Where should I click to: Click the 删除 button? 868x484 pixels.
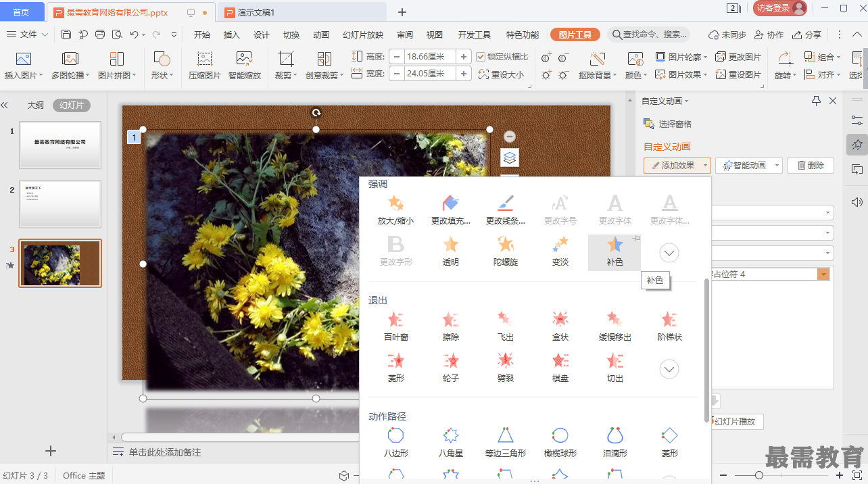[x=811, y=165]
